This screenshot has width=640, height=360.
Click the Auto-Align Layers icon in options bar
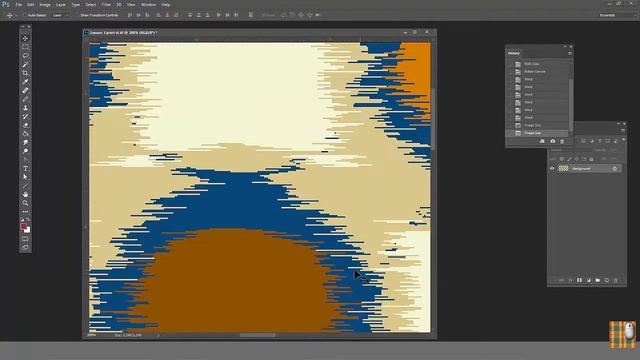click(x=251, y=15)
